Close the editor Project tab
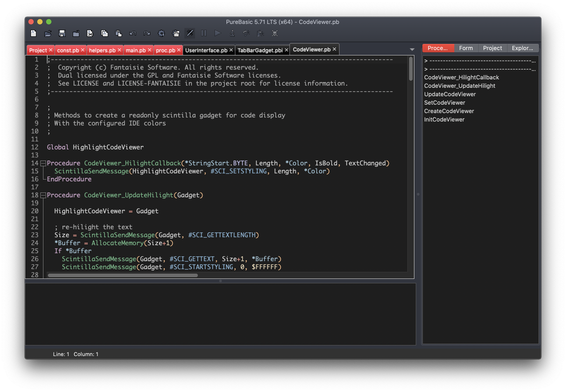 pos(51,50)
